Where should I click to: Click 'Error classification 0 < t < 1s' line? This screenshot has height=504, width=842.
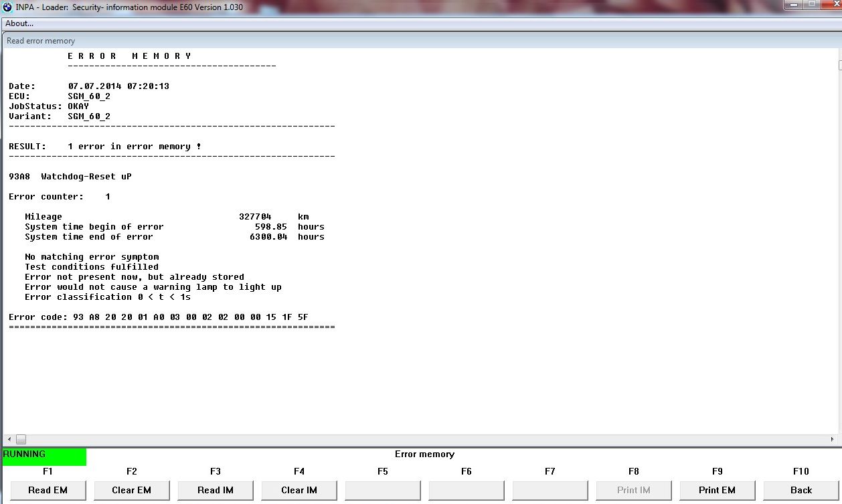pos(108,297)
